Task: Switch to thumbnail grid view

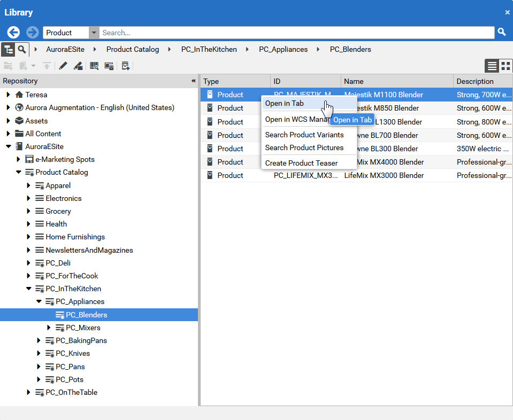Action: pyautogui.click(x=506, y=66)
